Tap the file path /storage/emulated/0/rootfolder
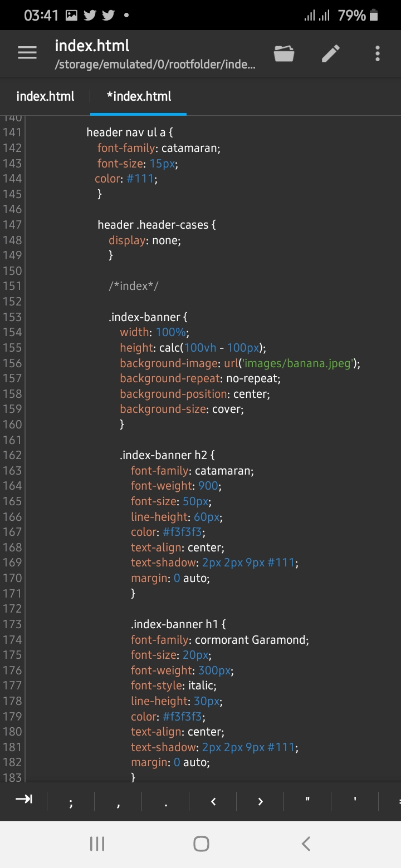Image resolution: width=401 pixels, height=868 pixels. 155,65
